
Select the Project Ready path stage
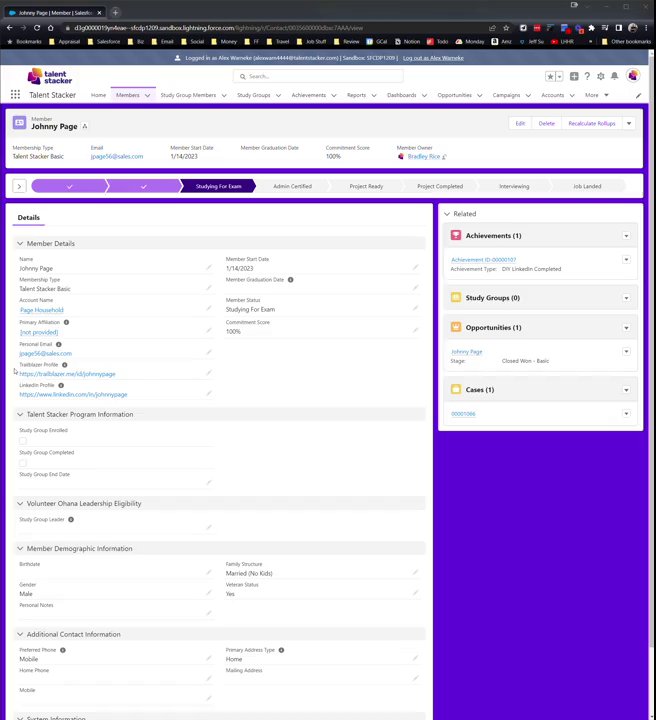point(366,186)
